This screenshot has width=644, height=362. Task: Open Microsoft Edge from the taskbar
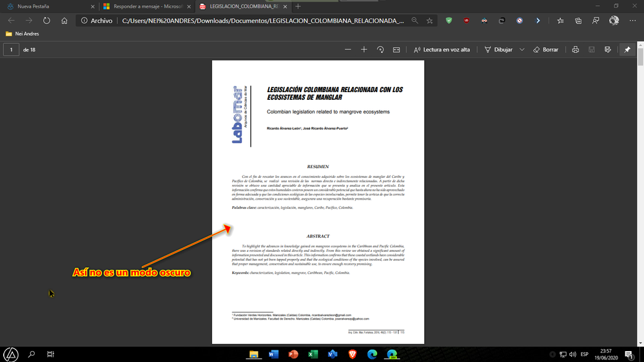click(372, 354)
